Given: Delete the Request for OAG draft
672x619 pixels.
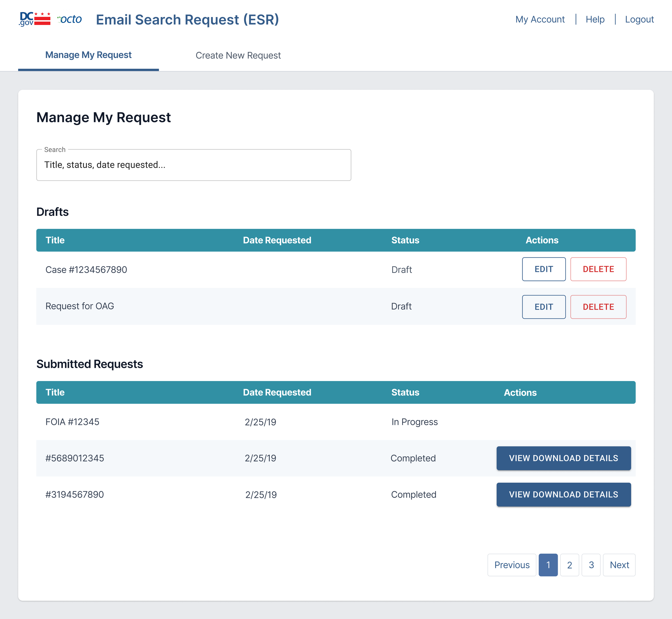Looking at the screenshot, I should 598,307.
